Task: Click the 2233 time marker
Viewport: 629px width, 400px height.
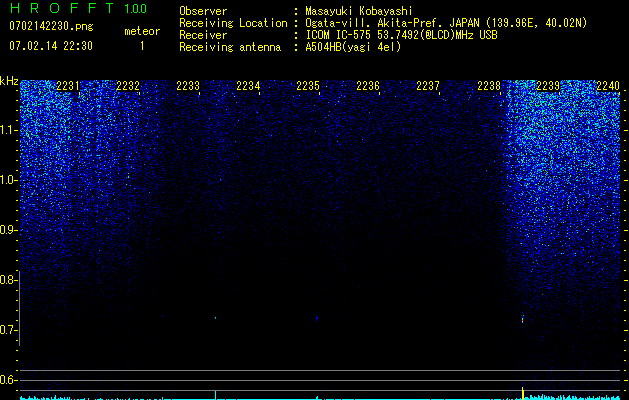Action: [188, 86]
